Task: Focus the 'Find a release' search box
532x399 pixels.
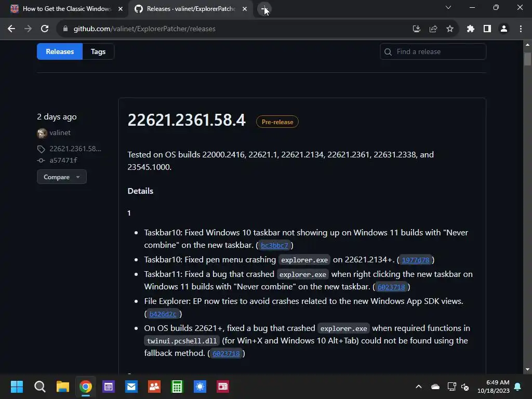Action: (x=433, y=51)
